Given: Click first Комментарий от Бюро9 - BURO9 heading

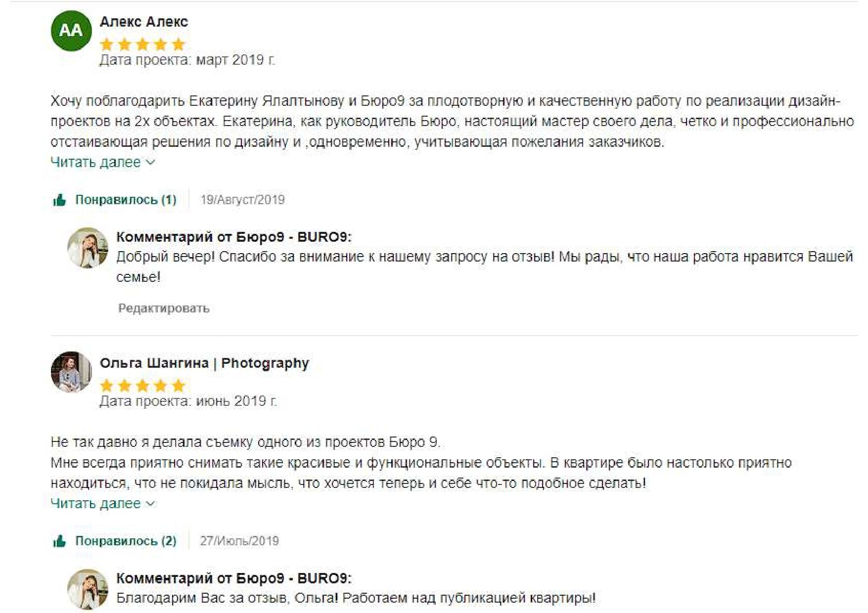Looking at the screenshot, I should click(233, 237).
